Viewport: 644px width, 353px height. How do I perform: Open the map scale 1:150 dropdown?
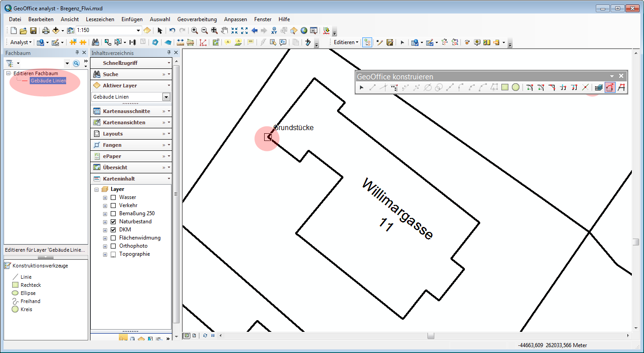[x=138, y=31]
